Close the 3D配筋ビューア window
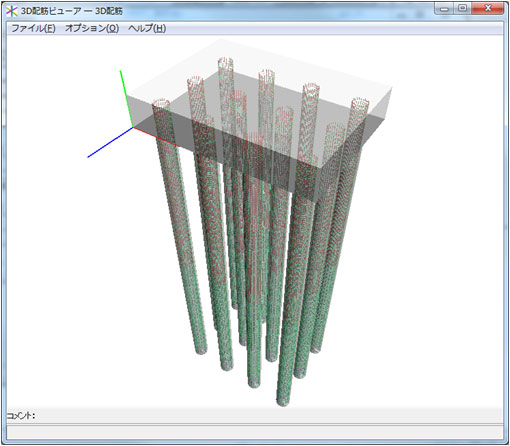The image size is (510, 446). pyautogui.click(x=488, y=9)
